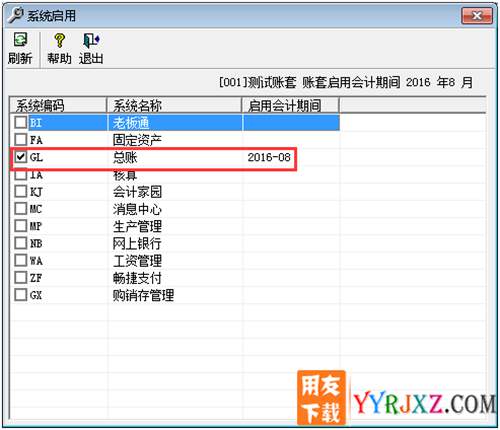
Task: Select the 购销存管理 row name
Action: [143, 295]
